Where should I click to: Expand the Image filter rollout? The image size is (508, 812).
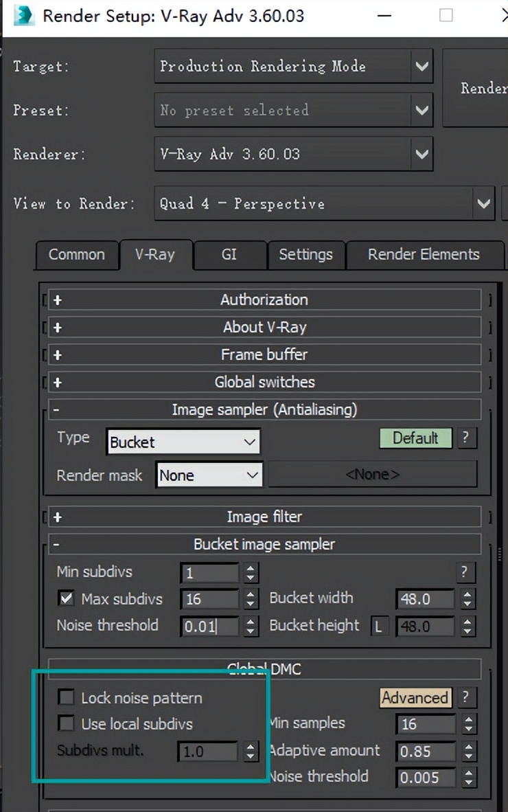tap(264, 517)
